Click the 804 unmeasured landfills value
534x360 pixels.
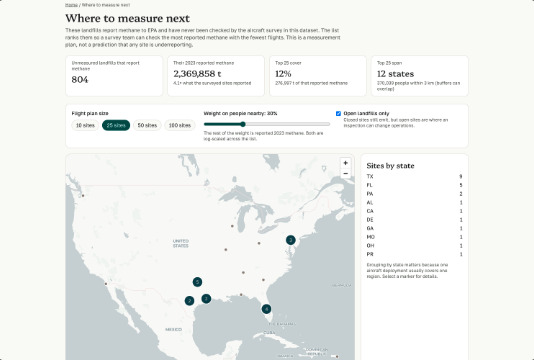click(80, 80)
